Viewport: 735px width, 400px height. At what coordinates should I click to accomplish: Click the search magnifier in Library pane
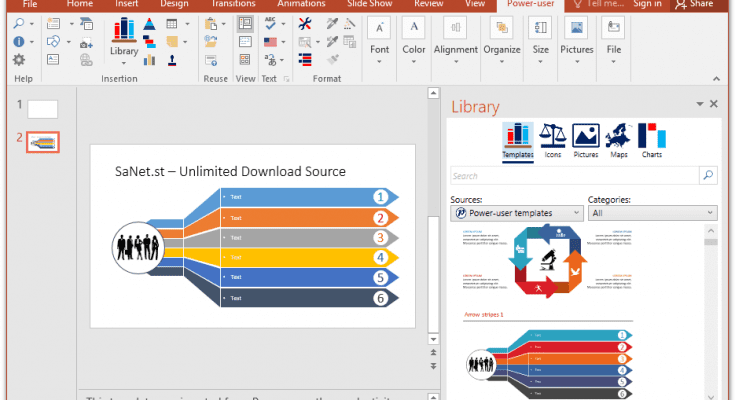point(708,176)
